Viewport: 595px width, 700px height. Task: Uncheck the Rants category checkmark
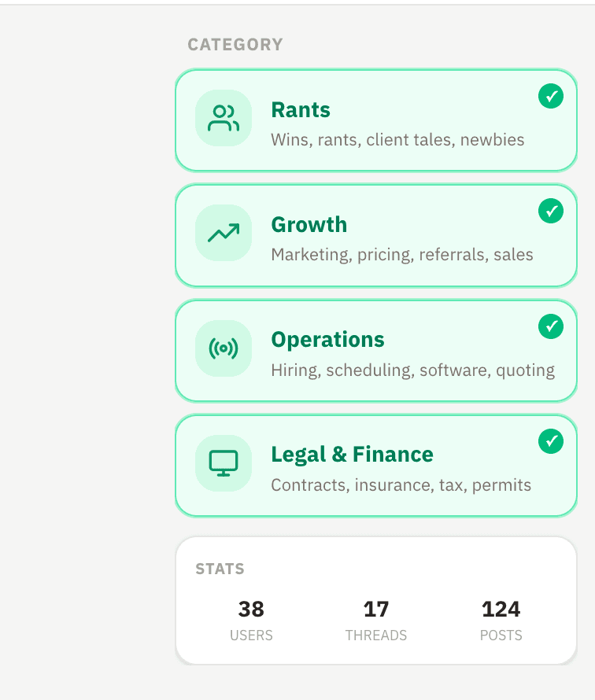point(551,96)
